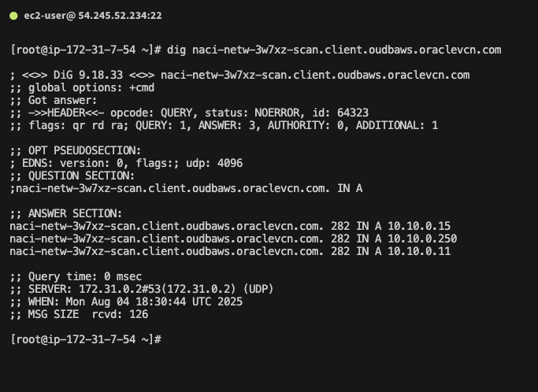The image size is (538, 392).
Task: Click the SERVER 172.31.0.2#53 line
Action: 142,289
